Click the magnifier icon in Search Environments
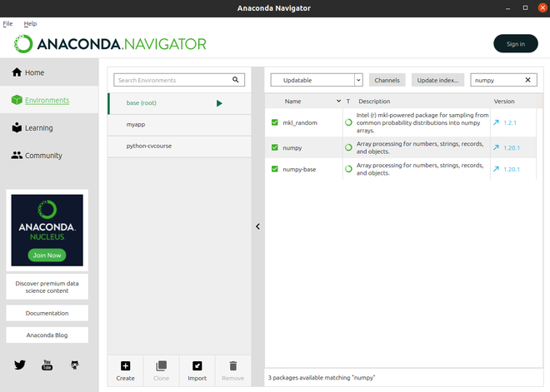Viewport: 550px width, 392px height. (x=235, y=80)
